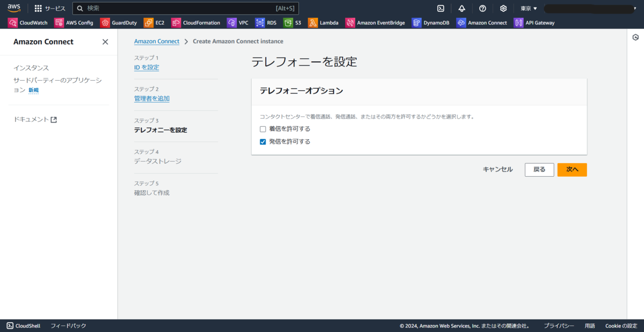Open the help question mark icon
The width and height of the screenshot is (644, 332).
[482, 8]
